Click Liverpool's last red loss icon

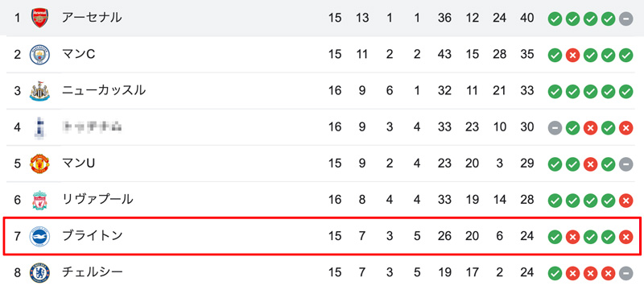pyautogui.click(x=626, y=201)
